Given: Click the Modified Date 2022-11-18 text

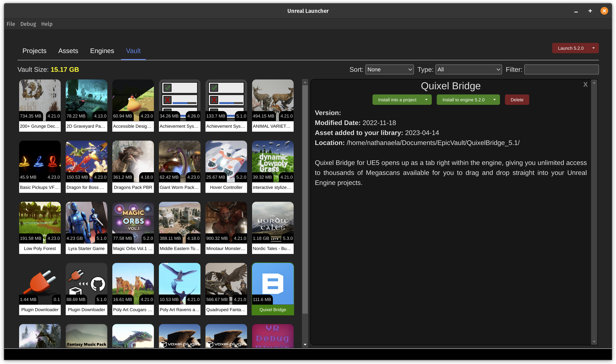Looking at the screenshot, I should click(x=355, y=123).
